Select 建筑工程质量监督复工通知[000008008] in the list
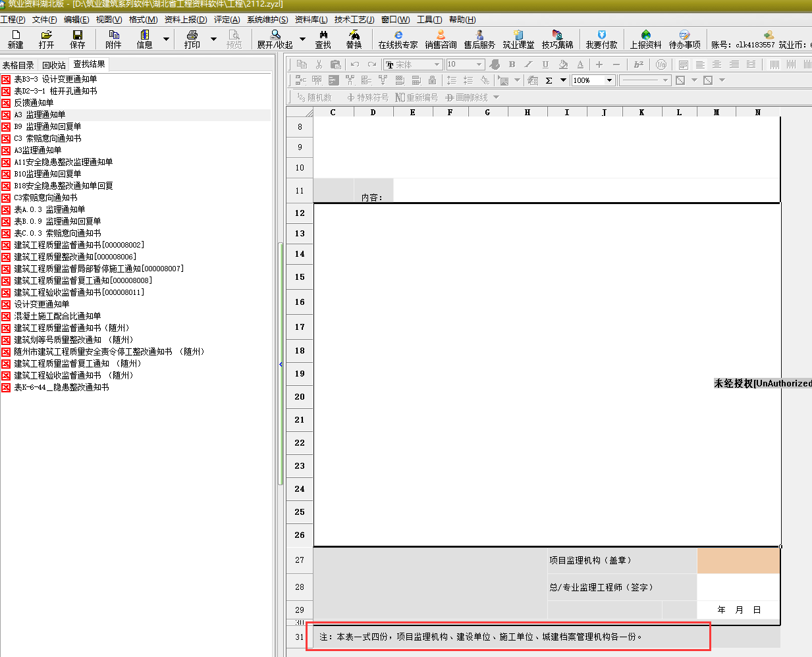The image size is (812, 657). 83,280
